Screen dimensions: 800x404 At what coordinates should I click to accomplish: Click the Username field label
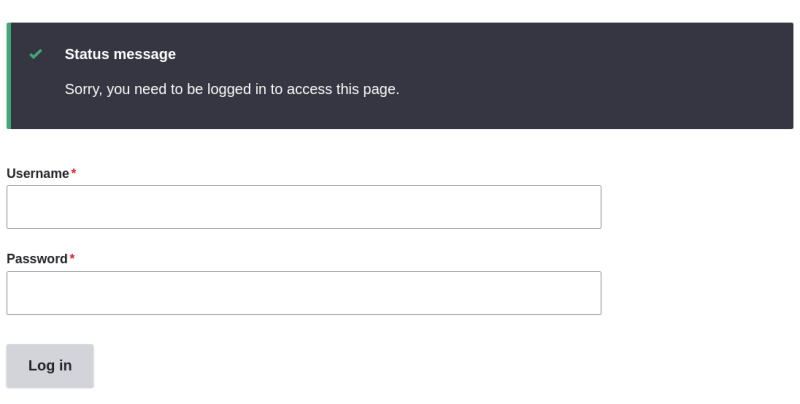38,173
